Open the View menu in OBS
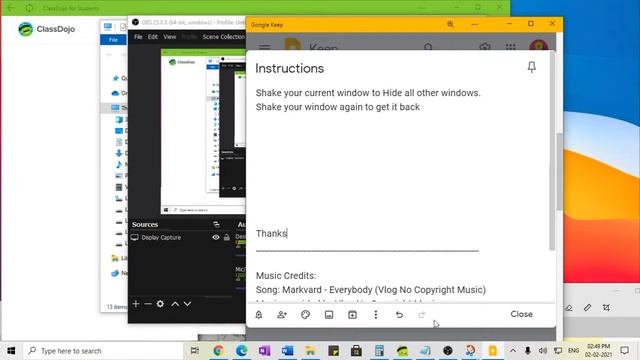 coord(169,37)
